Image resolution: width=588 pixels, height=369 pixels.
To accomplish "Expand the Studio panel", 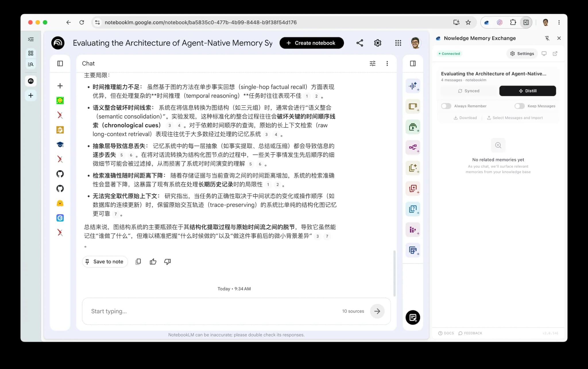I will point(413,64).
